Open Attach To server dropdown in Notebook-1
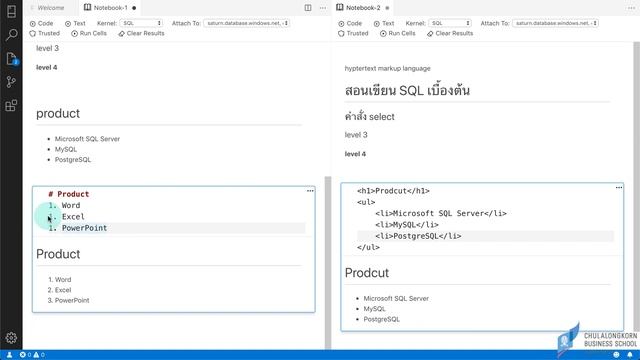Image resolution: width=640 pixels, height=360 pixels. 247,23
